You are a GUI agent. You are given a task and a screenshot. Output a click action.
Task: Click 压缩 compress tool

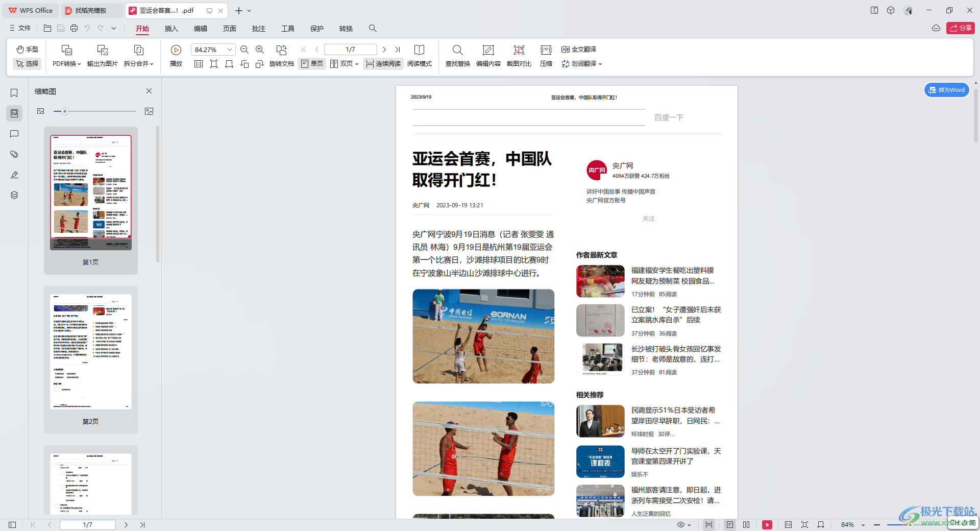[546, 56]
